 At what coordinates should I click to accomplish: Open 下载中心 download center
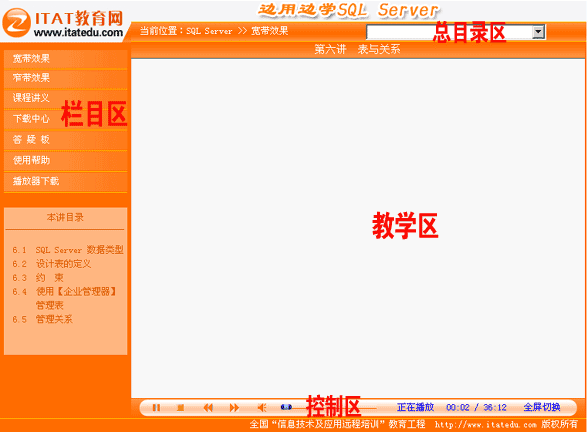coord(65,119)
